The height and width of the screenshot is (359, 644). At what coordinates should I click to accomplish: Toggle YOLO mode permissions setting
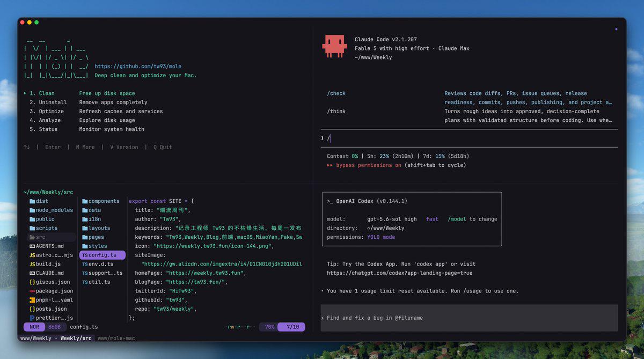(381, 237)
